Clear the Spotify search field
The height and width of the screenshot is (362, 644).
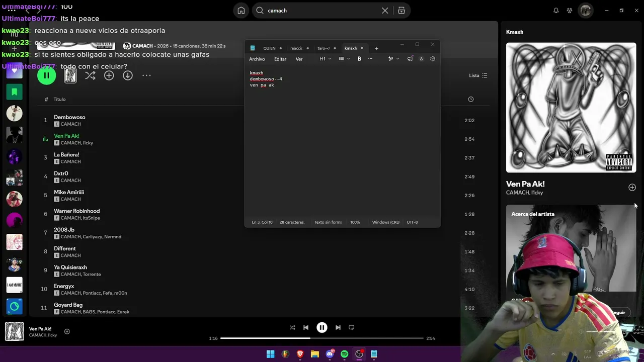[x=385, y=11]
